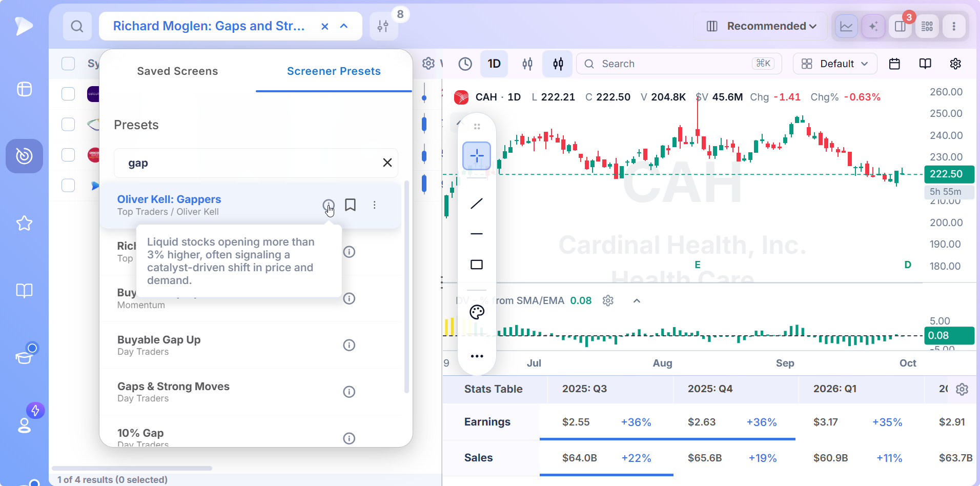This screenshot has width=980, height=486.
Task: Open the screener filters icon with badge 8
Action: [383, 26]
